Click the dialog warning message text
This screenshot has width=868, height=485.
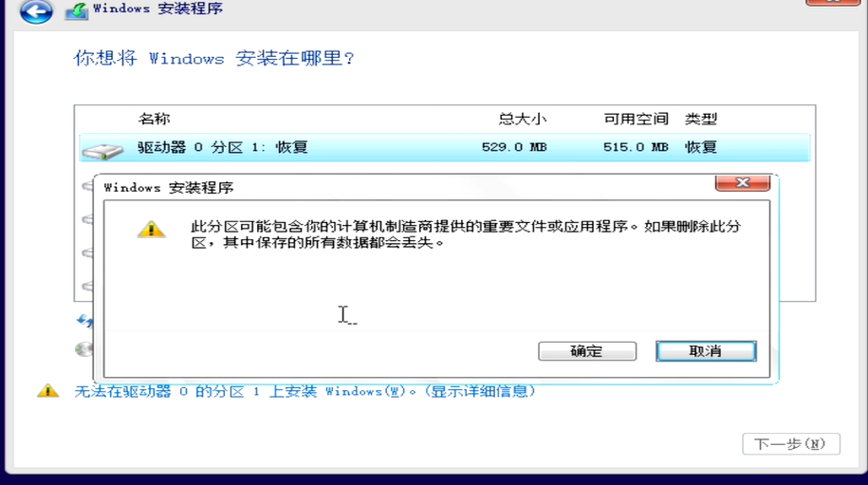click(466, 234)
